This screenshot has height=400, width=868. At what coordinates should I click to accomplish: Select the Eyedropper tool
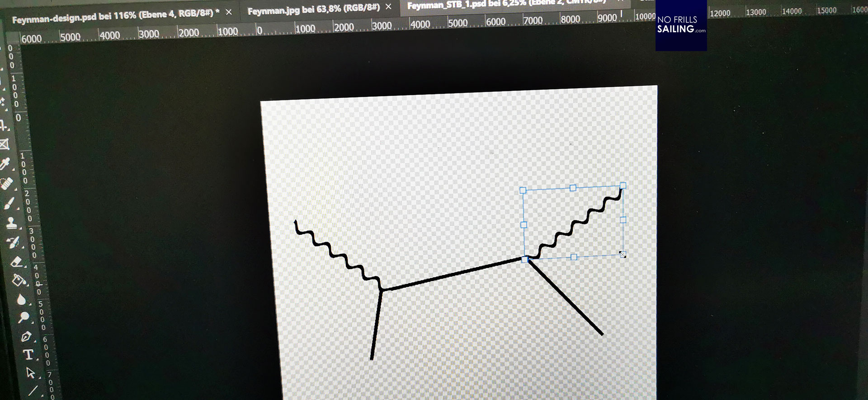(x=5, y=163)
